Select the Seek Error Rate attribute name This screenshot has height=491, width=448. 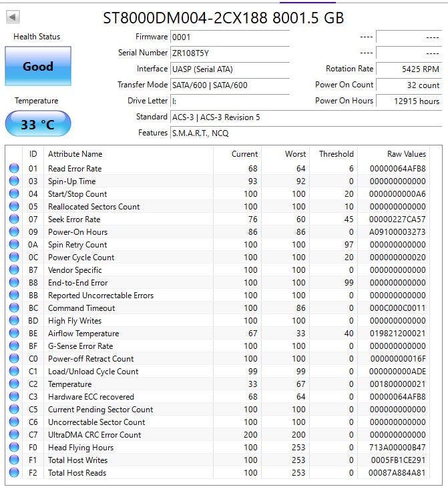tap(74, 219)
